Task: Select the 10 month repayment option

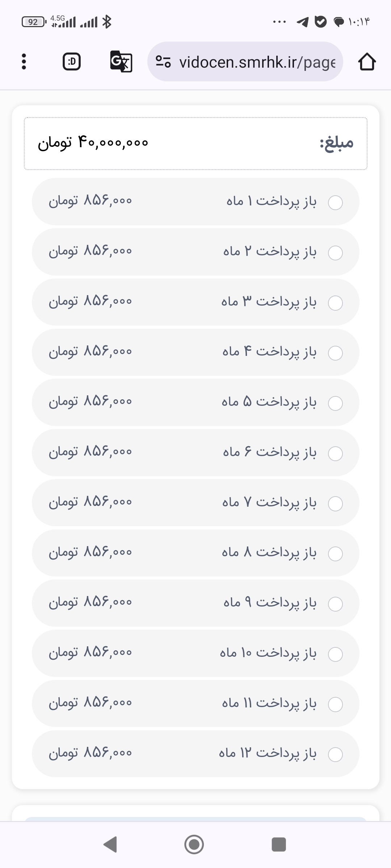Action: pyautogui.click(x=335, y=654)
